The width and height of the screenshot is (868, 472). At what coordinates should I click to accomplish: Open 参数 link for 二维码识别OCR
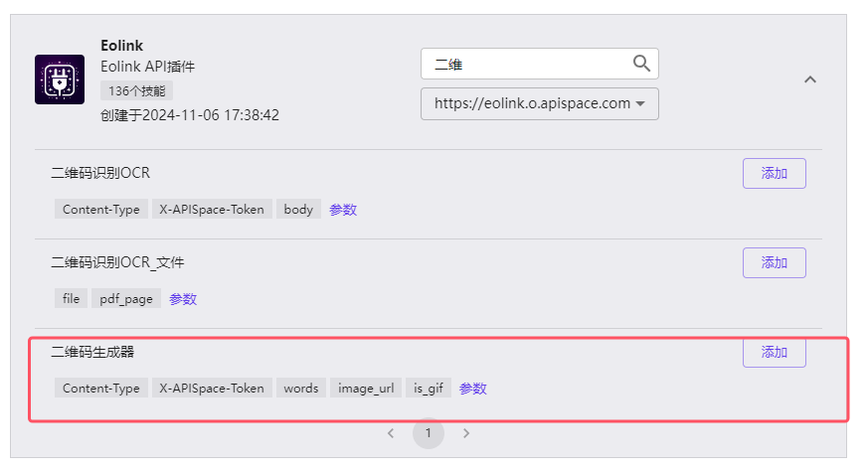(343, 210)
